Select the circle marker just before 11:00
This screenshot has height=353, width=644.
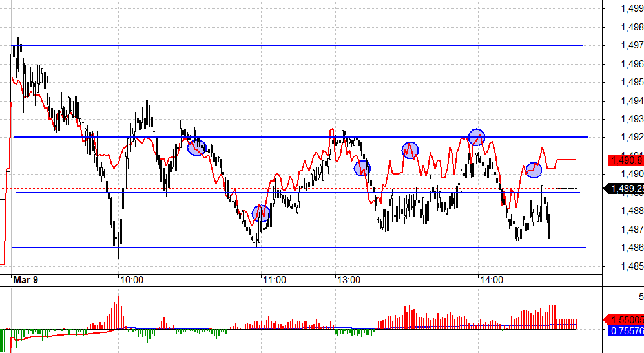(260, 213)
